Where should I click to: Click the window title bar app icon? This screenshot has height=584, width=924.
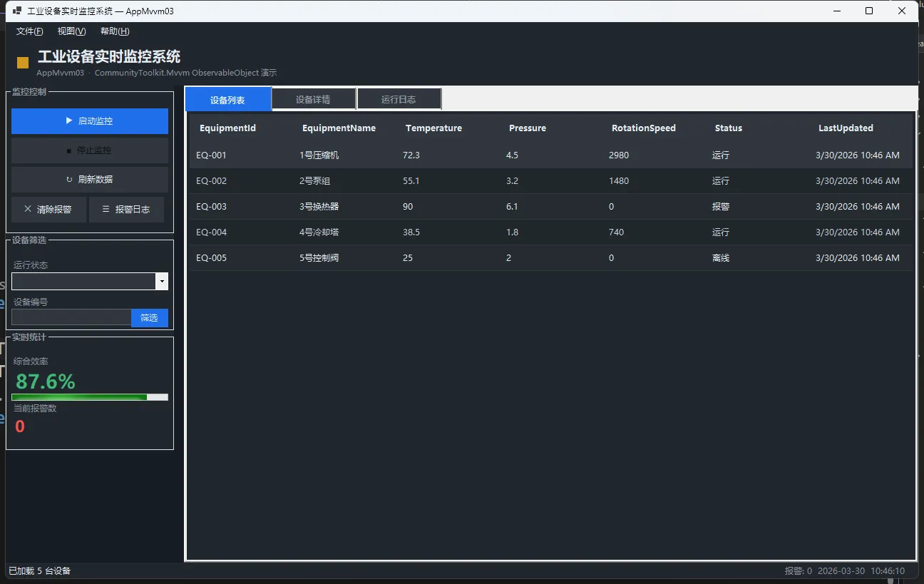point(16,11)
